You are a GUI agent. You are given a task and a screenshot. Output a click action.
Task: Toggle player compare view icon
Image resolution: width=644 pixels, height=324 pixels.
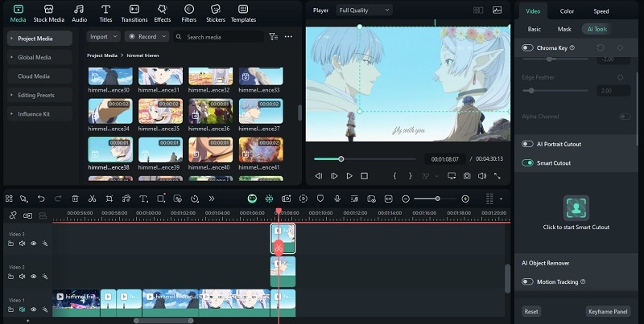coord(477,10)
